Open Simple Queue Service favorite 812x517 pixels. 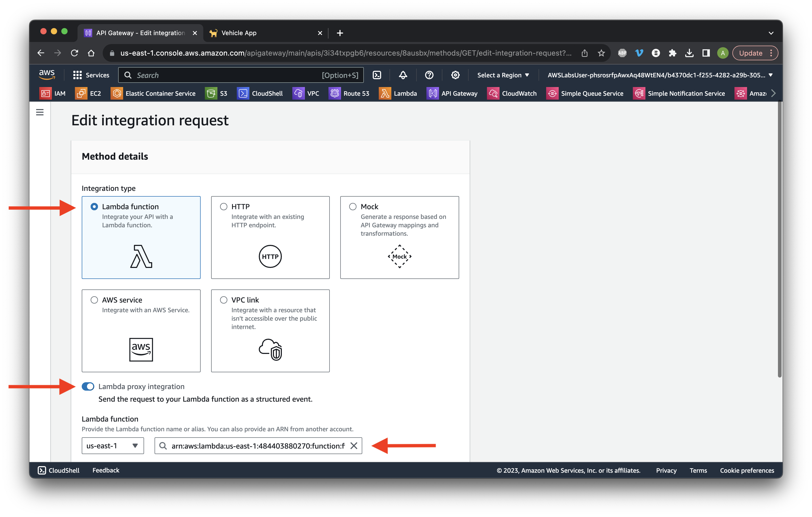point(585,94)
